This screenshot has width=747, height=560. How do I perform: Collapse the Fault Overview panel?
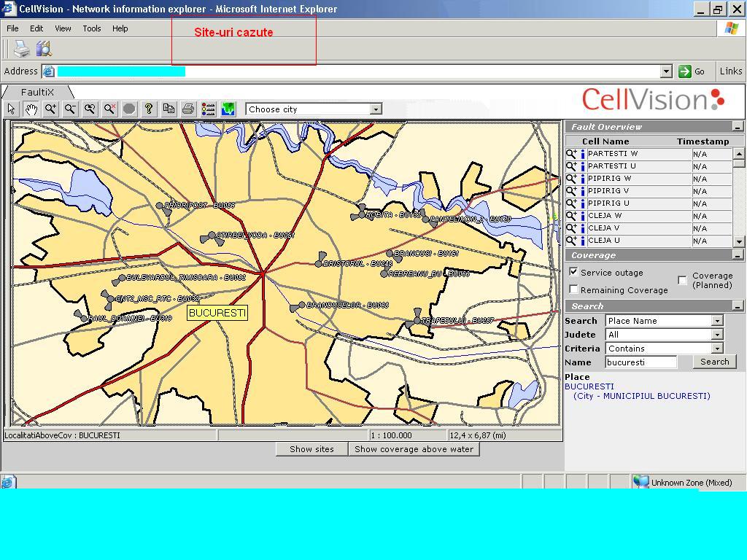(x=738, y=127)
